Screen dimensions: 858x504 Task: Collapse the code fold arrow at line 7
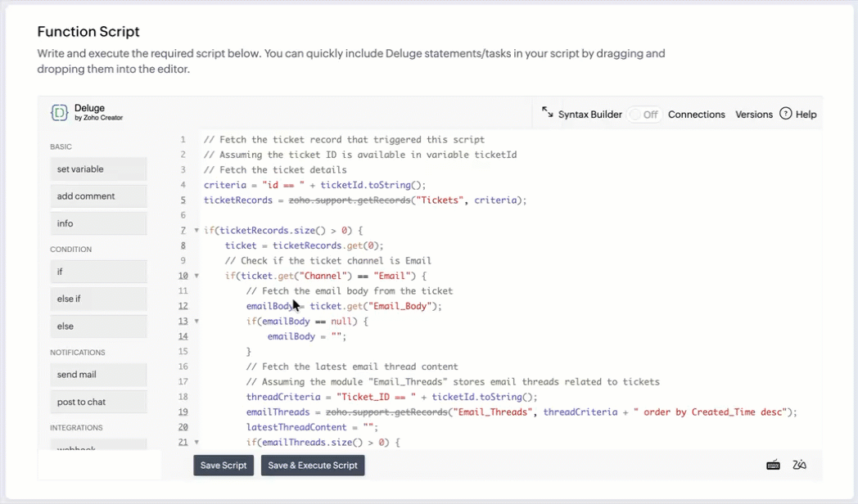[196, 231]
